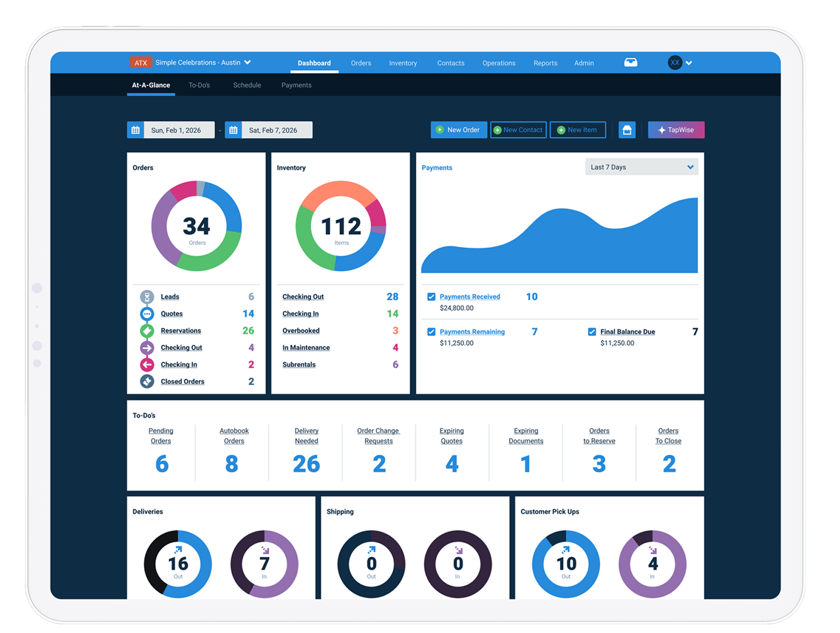
Task: Click the Sat, Feb 7, 2026 date field
Action: pyautogui.click(x=273, y=130)
